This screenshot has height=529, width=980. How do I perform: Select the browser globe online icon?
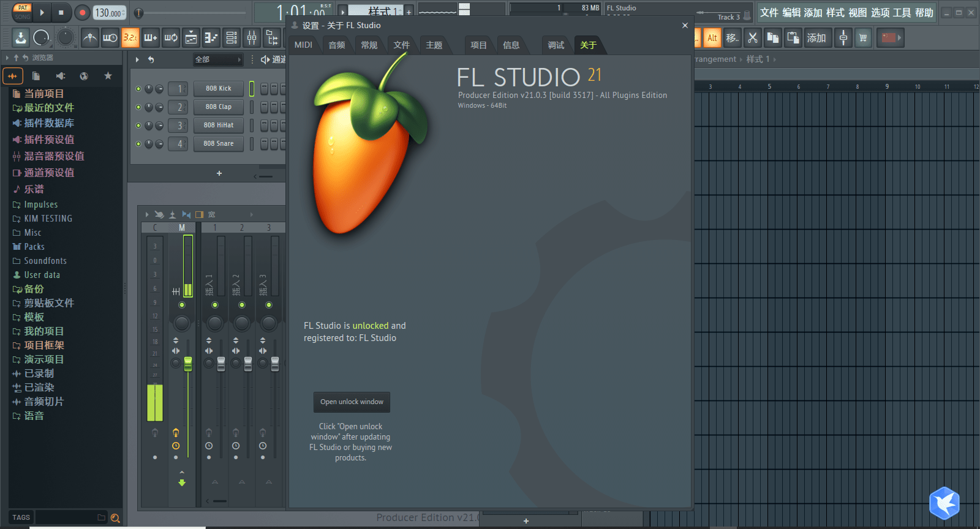(84, 76)
